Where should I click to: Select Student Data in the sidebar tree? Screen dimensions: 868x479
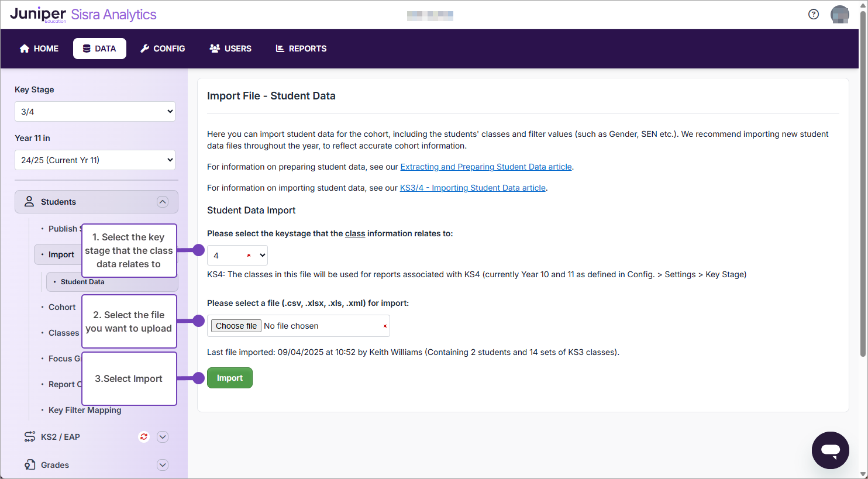[x=81, y=281]
